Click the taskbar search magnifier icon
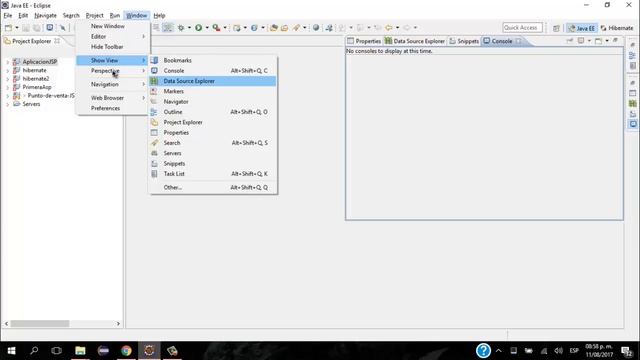Viewport: 640px width, 360px height. click(x=34, y=351)
